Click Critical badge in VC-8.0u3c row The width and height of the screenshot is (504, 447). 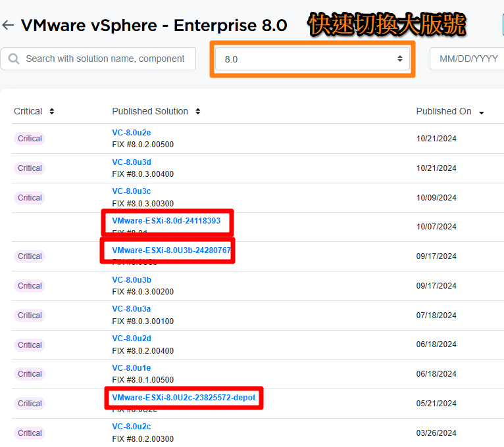tap(30, 197)
